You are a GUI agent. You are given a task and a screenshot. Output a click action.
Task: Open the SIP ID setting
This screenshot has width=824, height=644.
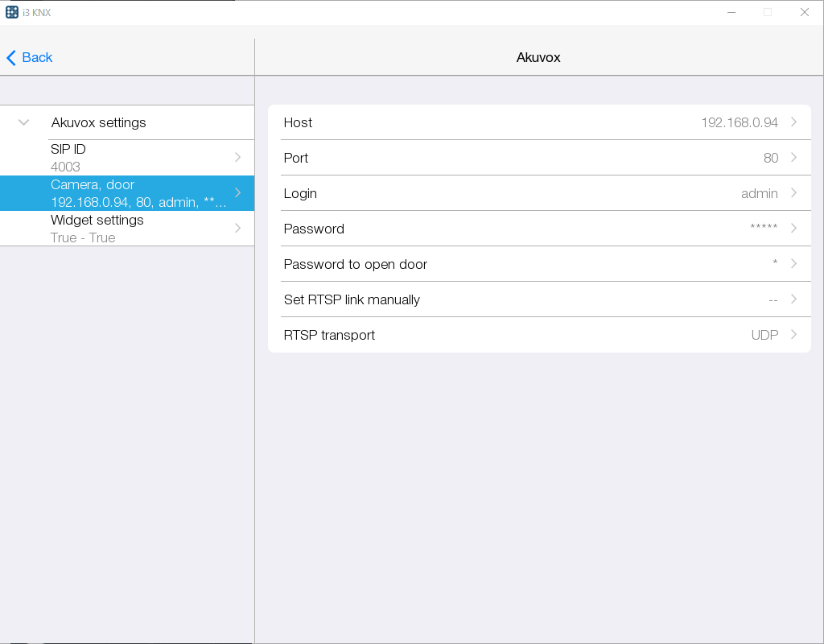[x=137, y=158]
